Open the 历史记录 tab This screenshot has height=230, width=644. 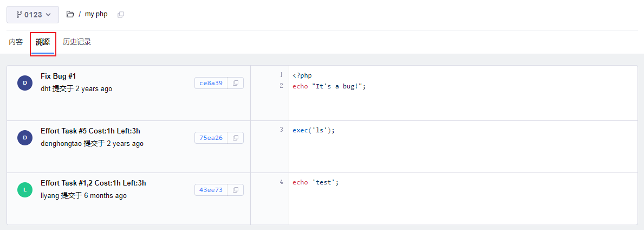click(77, 42)
